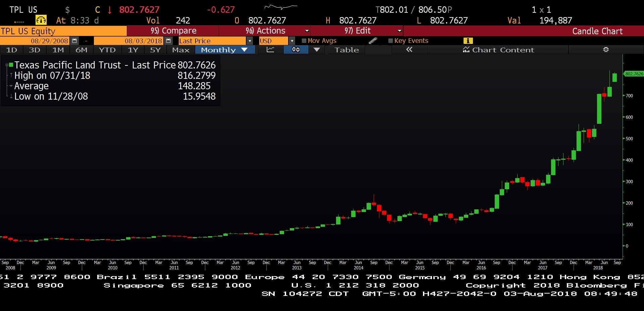The height and width of the screenshot is (311, 644).
Task: Open the Last Price field dropdown
Action: click(250, 41)
